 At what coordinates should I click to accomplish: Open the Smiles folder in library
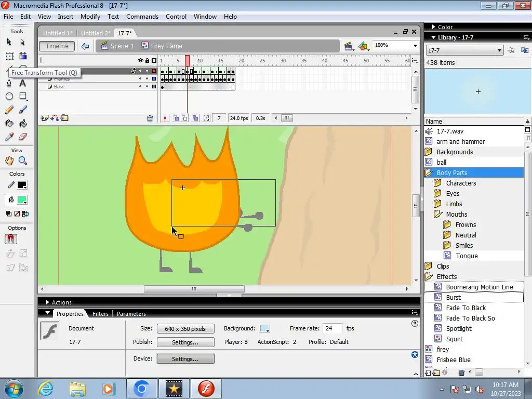447,245
